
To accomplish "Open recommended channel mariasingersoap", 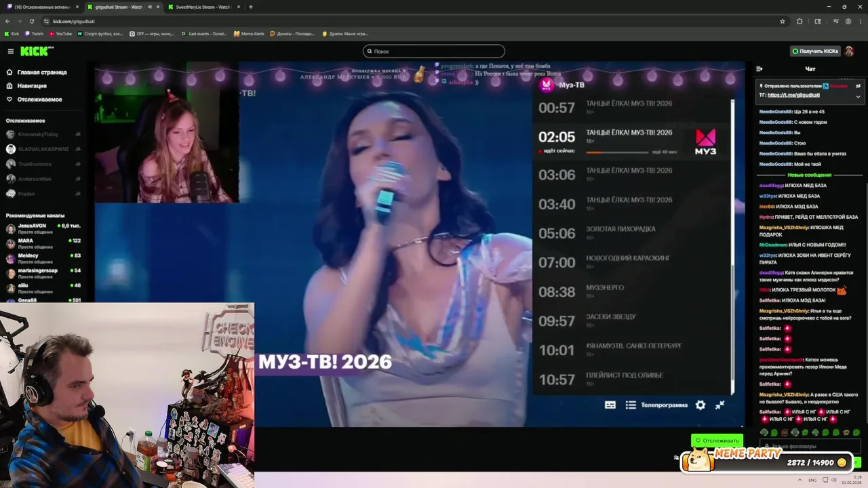I will pos(43,272).
